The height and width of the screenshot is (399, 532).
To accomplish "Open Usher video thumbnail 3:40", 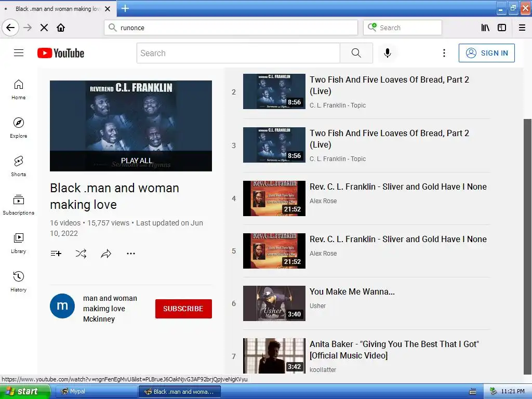I will tap(274, 303).
